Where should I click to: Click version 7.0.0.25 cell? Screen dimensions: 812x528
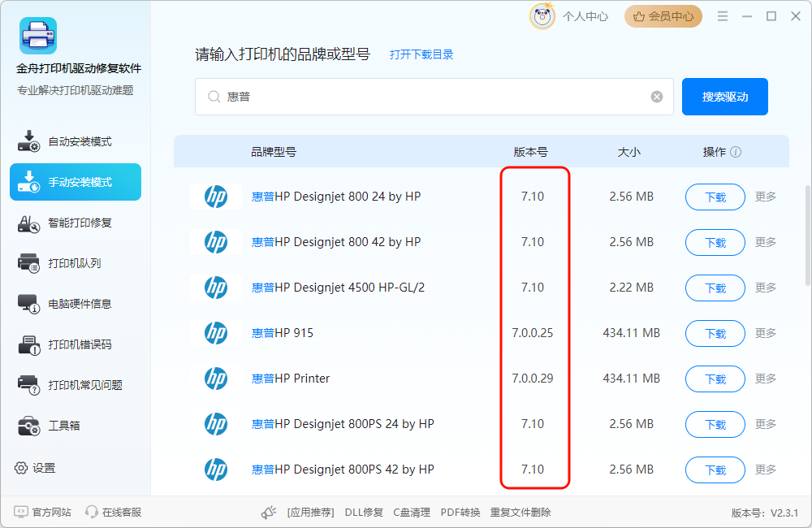[x=533, y=333]
